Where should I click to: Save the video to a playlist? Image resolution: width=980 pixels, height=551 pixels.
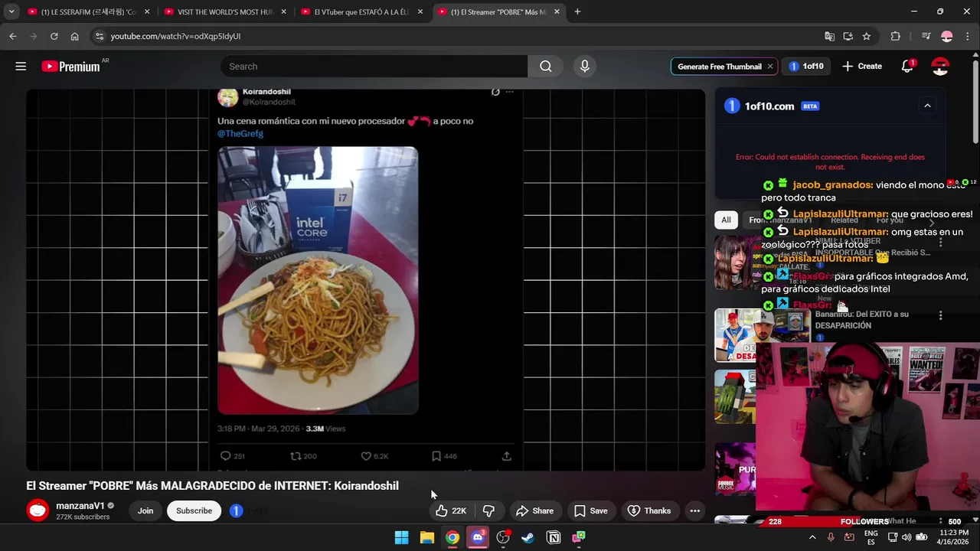590,510
